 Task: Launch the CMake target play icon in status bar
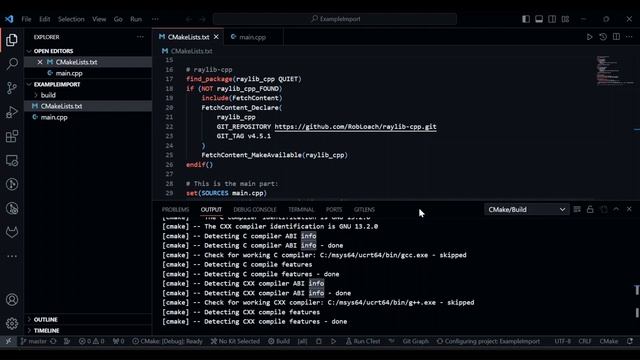point(333,341)
